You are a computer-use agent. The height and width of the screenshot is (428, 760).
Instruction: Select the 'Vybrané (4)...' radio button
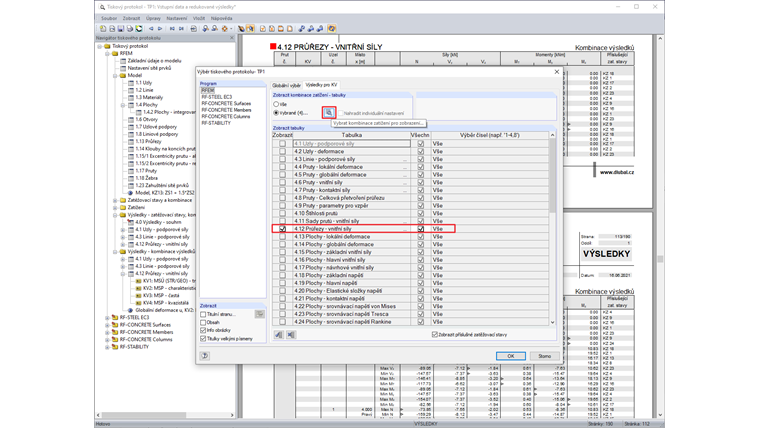[276, 113]
